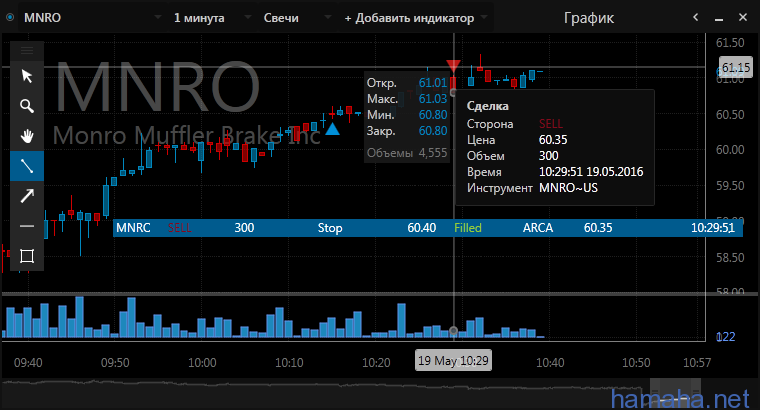760x410 pixels.
Task: Click the 10:40 time axis label
Action: (x=550, y=363)
